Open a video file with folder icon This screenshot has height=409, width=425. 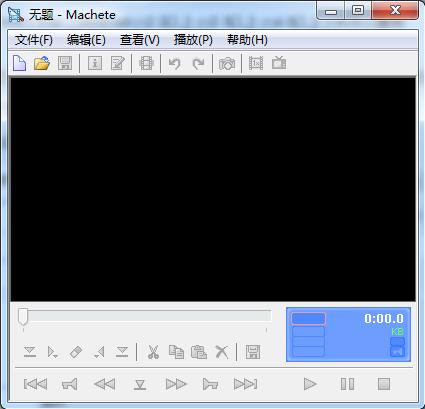[42, 63]
